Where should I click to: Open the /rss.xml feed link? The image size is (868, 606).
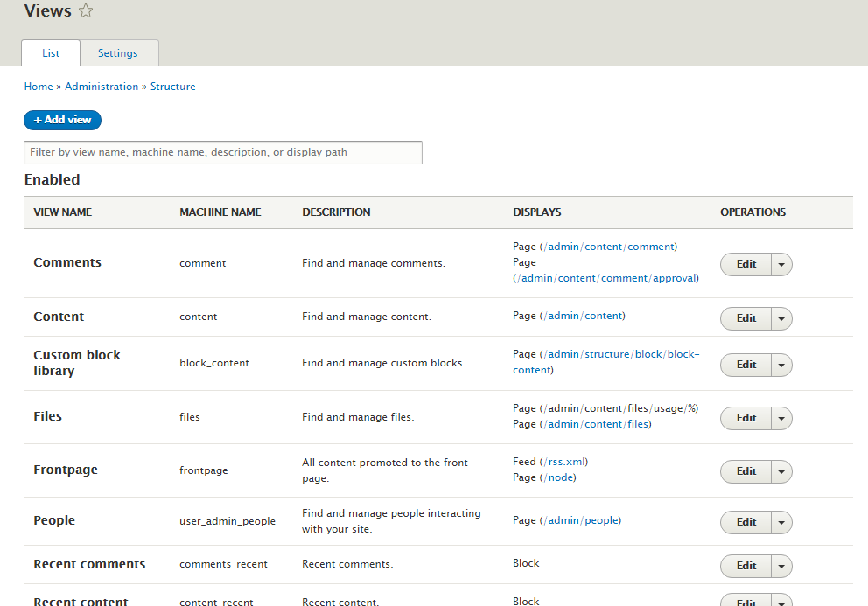point(564,462)
